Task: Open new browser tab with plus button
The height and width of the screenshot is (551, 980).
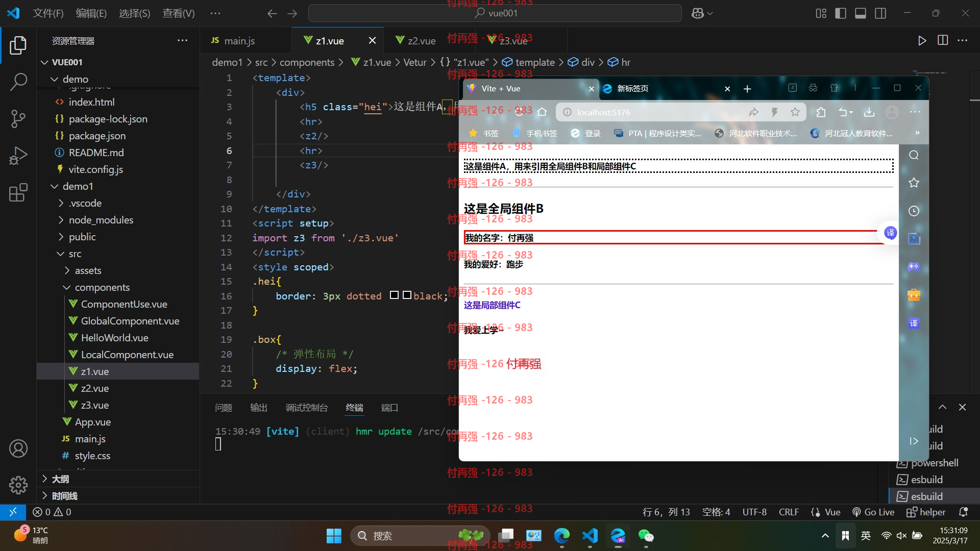Action: click(x=747, y=89)
